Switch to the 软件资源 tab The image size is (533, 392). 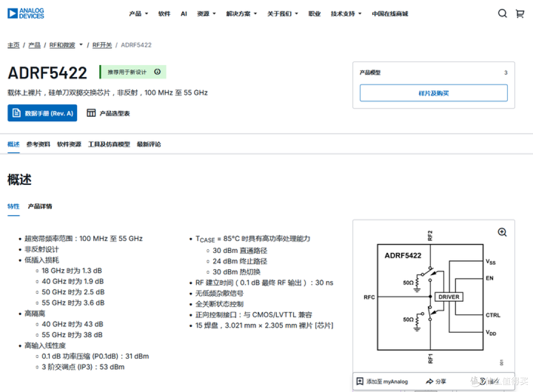pos(69,144)
